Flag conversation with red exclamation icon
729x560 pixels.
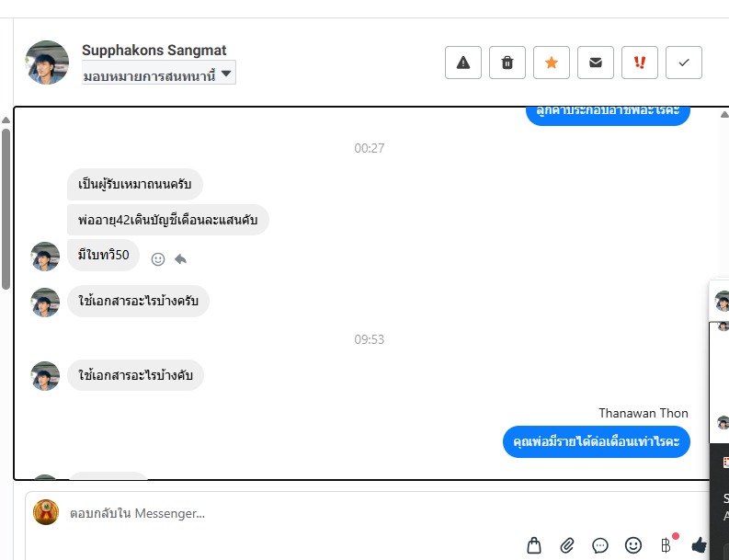[x=640, y=63]
